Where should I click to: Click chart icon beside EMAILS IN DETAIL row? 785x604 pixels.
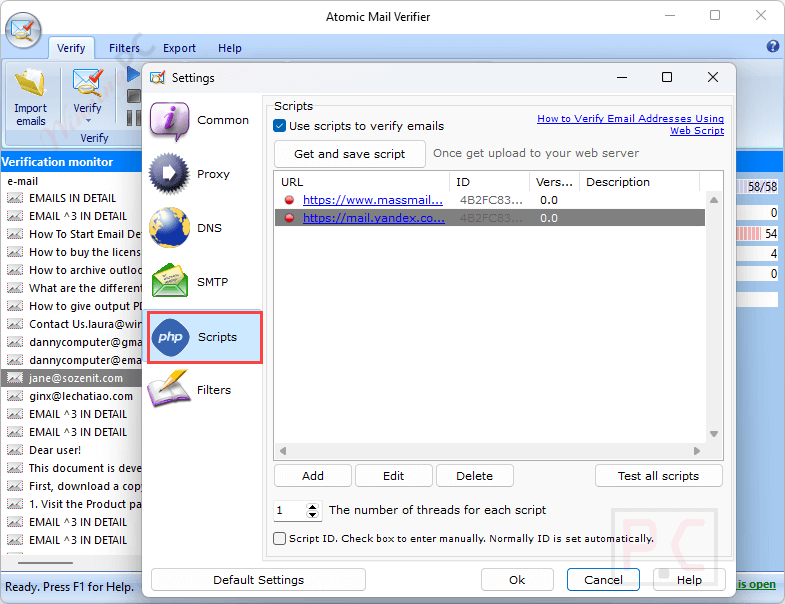point(15,198)
